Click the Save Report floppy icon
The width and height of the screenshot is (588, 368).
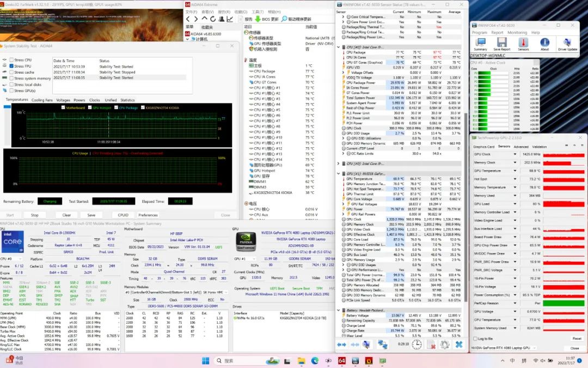(501, 42)
